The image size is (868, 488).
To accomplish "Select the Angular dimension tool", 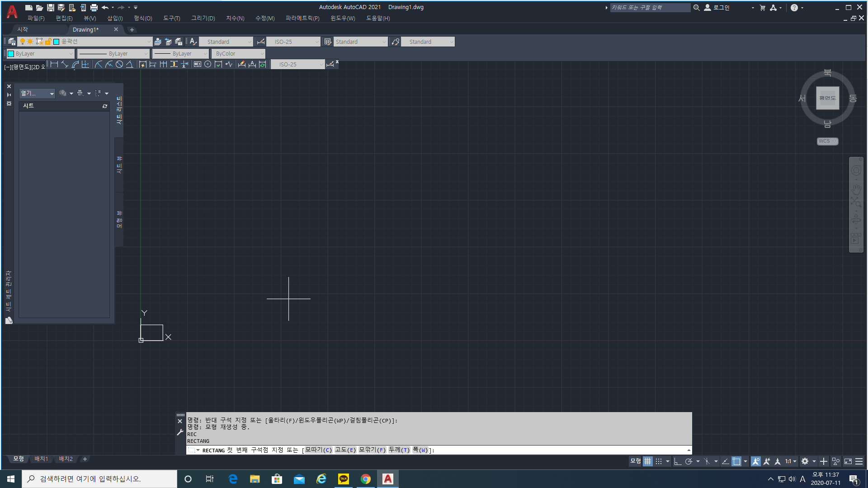I will [x=130, y=65].
